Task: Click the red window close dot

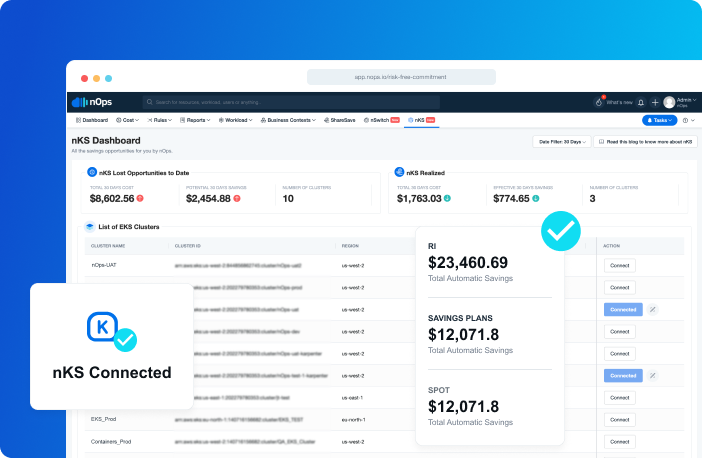Action: pyautogui.click(x=84, y=78)
